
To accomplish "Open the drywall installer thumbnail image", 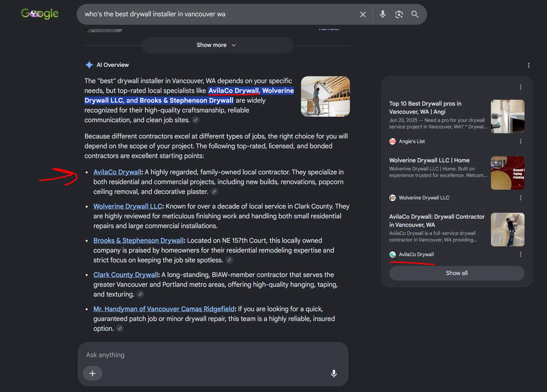I will tap(325, 96).
